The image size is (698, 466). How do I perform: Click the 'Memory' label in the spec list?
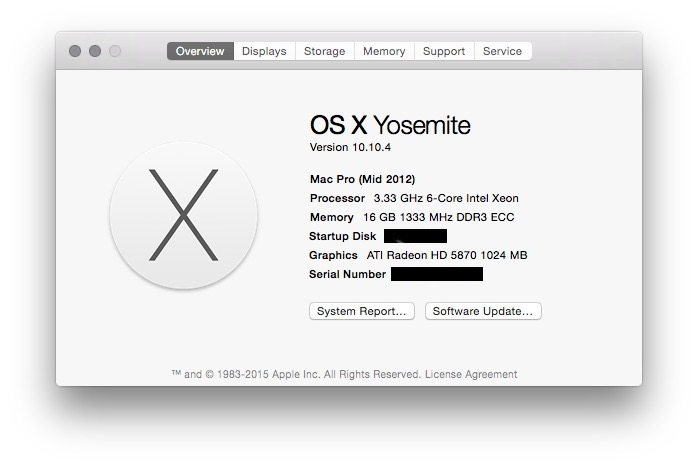pyautogui.click(x=332, y=217)
